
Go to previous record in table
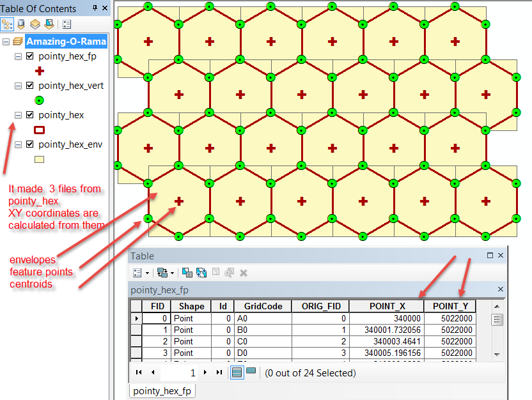tap(153, 372)
